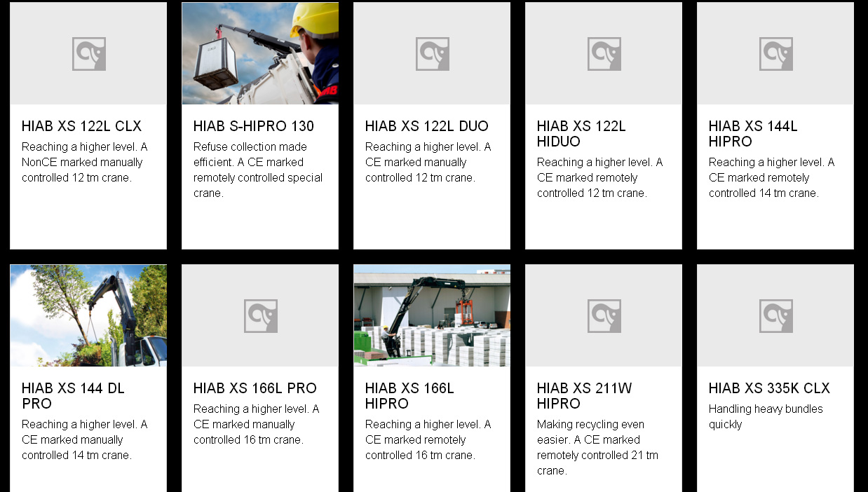Open the HIAB XS 122L CLX title link
Viewport: 868px width, 492px height.
click(81, 126)
